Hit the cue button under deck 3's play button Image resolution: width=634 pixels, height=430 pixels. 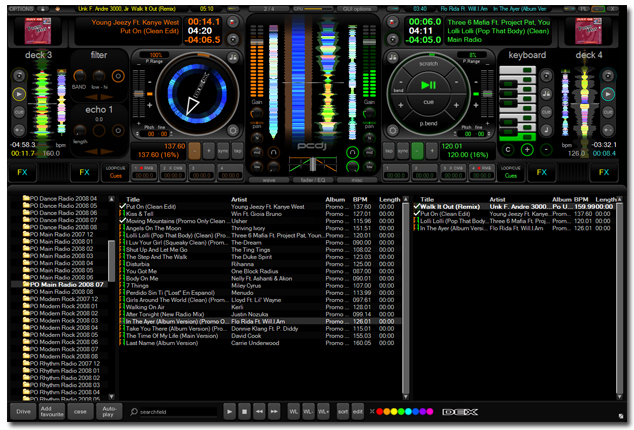(19, 112)
